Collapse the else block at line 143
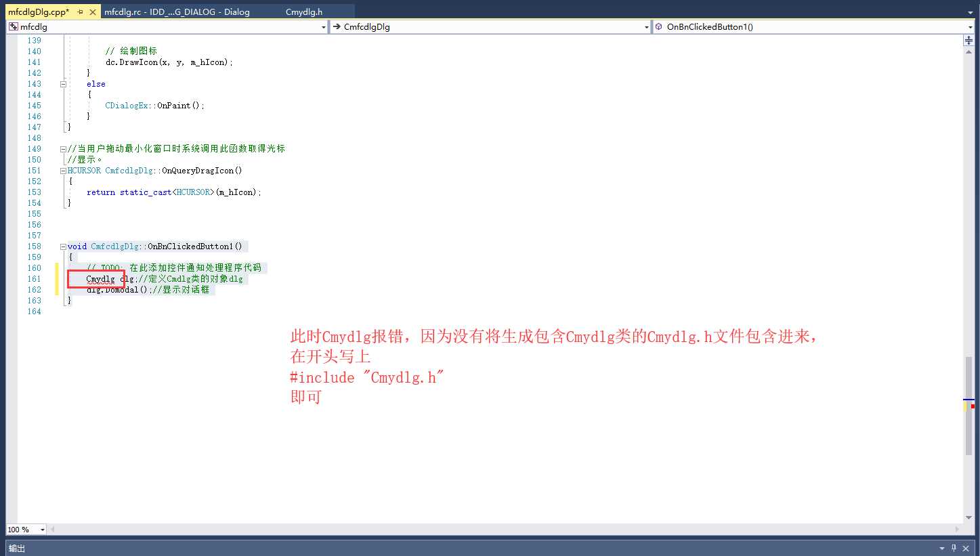The height and width of the screenshot is (556, 980). tap(63, 84)
